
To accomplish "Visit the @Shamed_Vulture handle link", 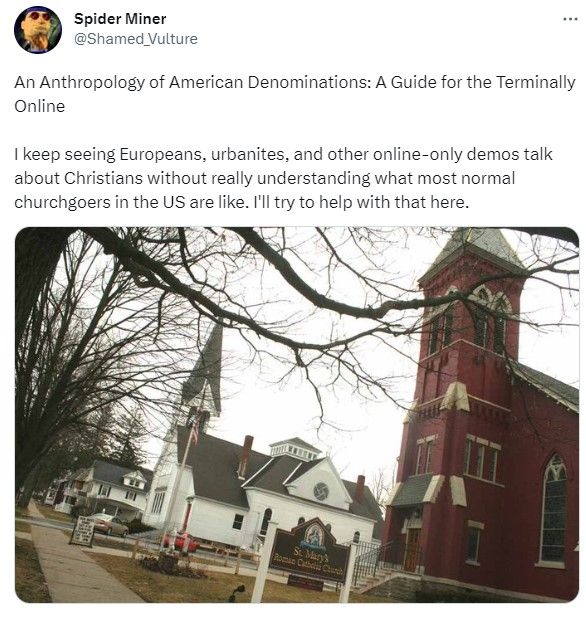I will point(136,39).
